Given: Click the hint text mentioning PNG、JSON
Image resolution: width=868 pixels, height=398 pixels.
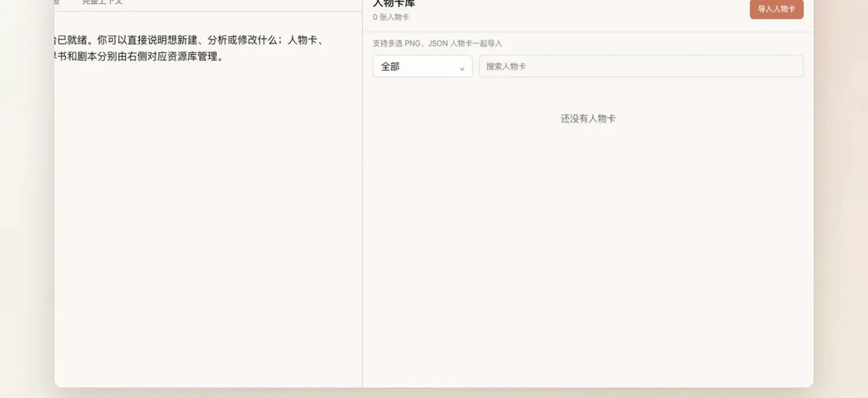Looking at the screenshot, I should point(437,43).
